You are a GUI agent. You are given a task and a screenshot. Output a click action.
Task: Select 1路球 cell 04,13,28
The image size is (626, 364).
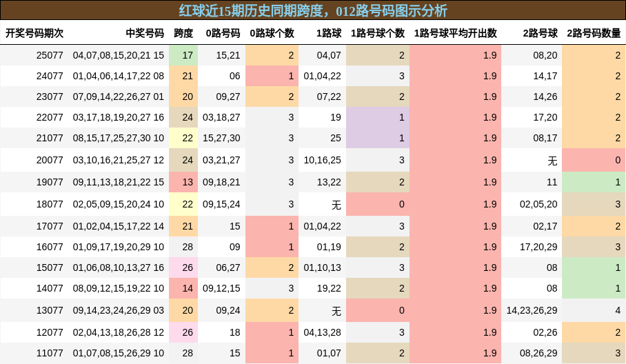coord(322,332)
